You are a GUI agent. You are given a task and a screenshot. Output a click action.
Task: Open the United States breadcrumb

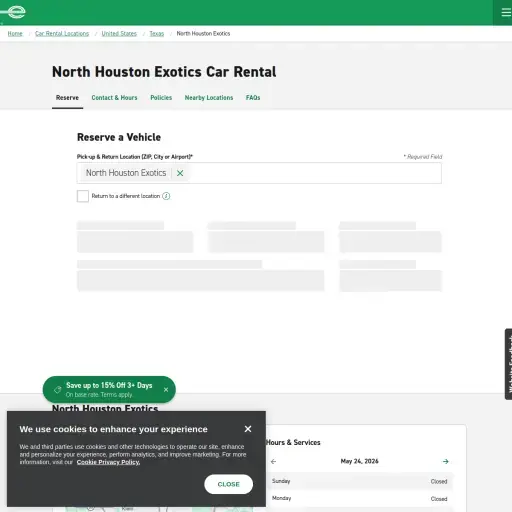click(x=119, y=34)
